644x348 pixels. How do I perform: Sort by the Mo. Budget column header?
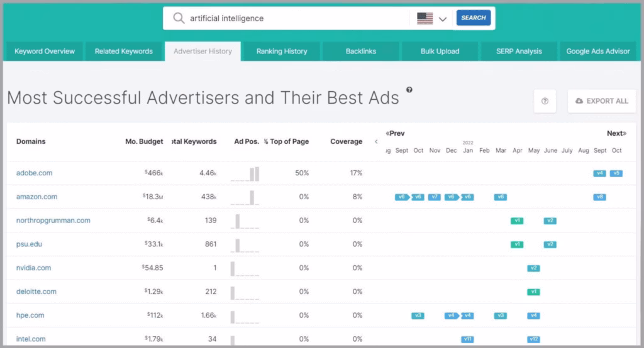[144, 141]
